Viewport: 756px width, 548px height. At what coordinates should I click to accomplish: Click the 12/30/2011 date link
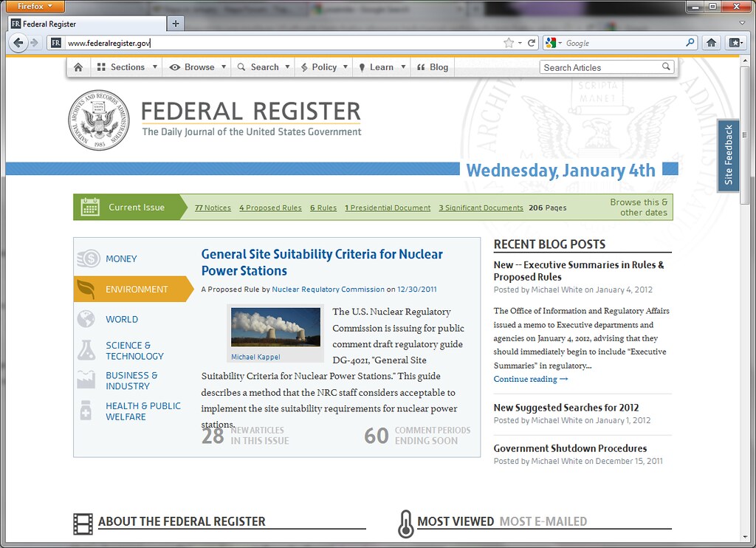tap(416, 289)
